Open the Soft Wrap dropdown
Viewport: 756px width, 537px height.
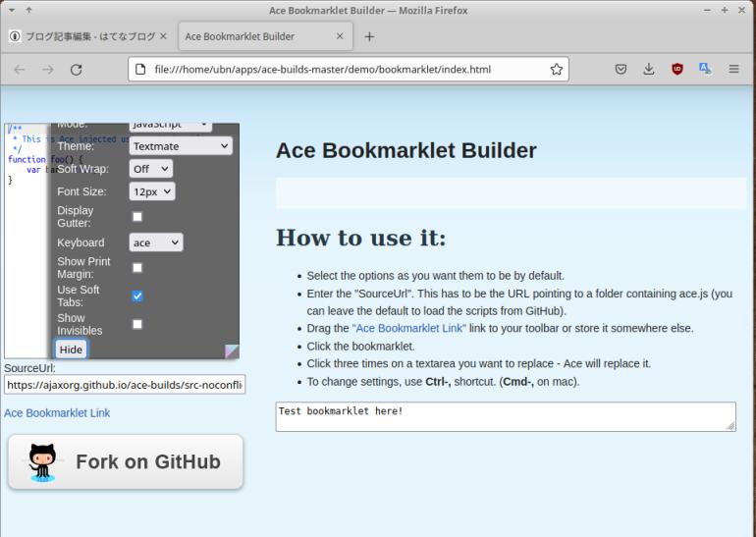(151, 169)
